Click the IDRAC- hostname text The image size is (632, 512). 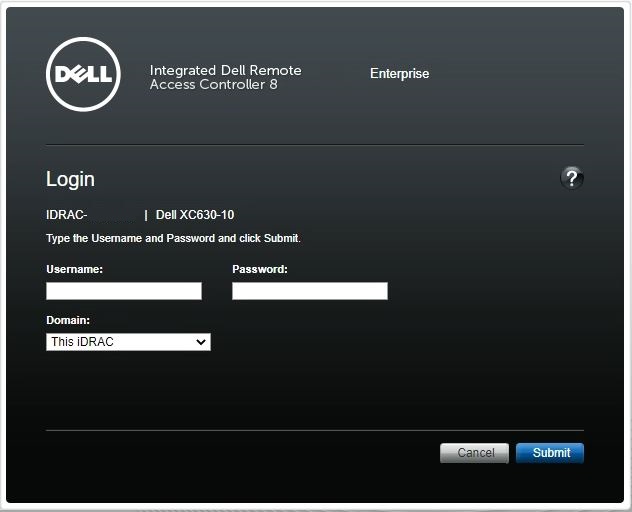67,215
